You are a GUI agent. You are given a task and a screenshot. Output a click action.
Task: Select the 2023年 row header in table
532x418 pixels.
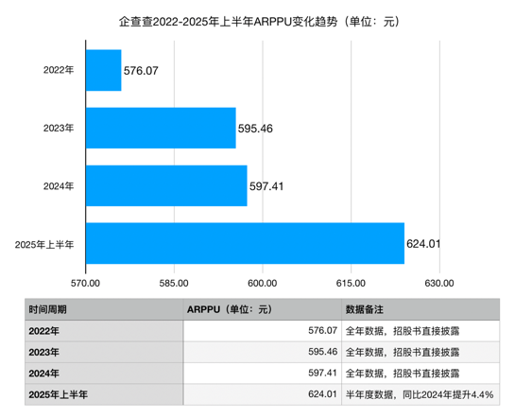(104, 352)
